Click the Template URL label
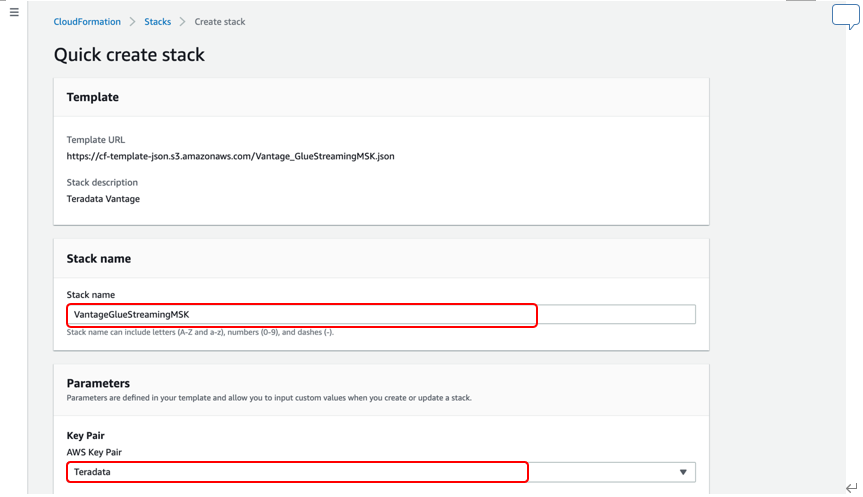Screen dimensions: 863x497 (x=96, y=140)
